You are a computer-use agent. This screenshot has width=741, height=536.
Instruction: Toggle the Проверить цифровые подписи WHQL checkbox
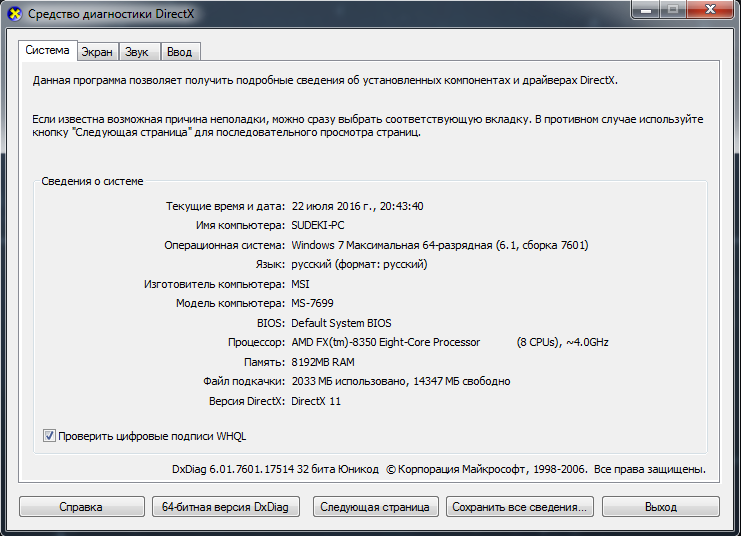pos(49,436)
